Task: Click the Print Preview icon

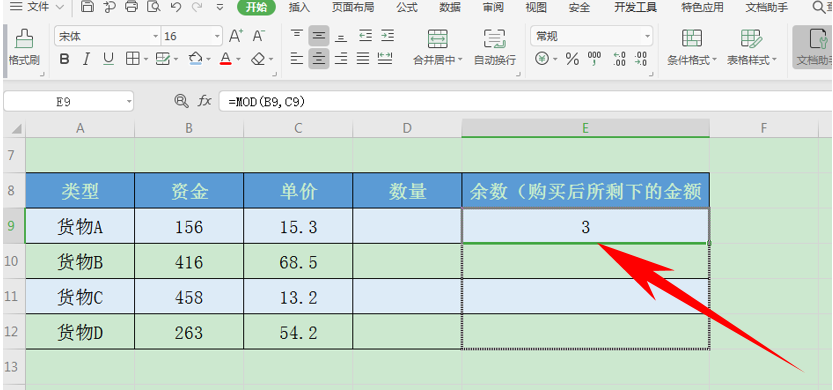Action: (x=153, y=7)
